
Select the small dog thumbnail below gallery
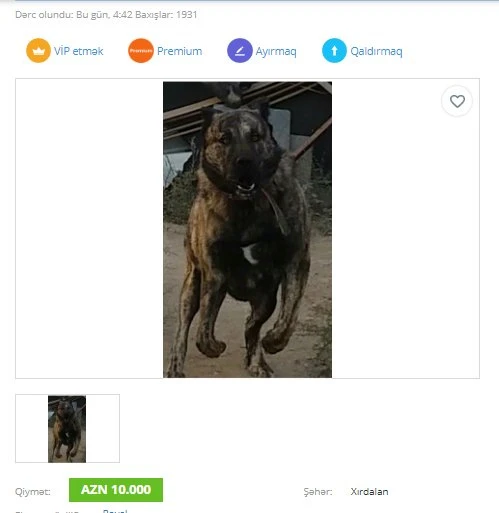click(x=67, y=429)
